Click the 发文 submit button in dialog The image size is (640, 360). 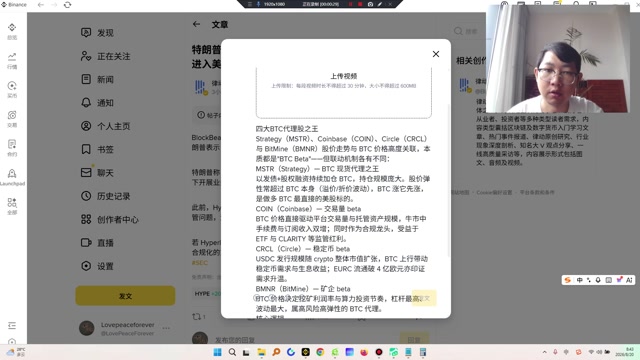(424, 298)
